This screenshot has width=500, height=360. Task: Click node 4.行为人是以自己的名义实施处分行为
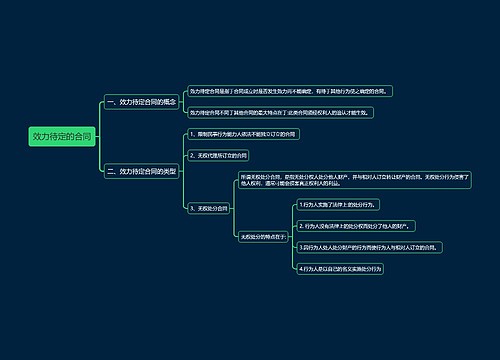(340, 269)
